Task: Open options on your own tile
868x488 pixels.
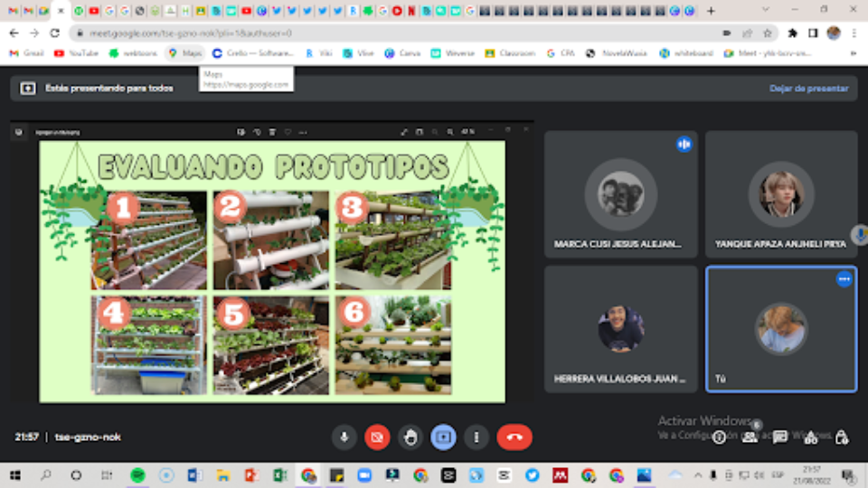Action: [844, 279]
